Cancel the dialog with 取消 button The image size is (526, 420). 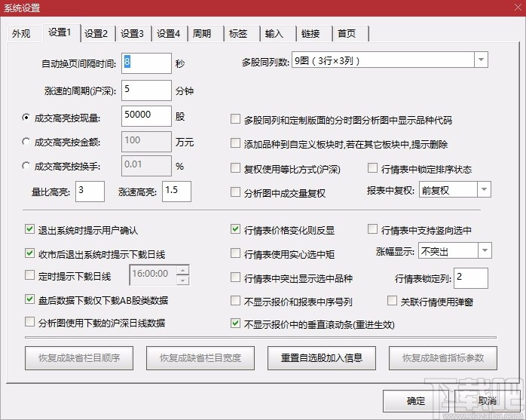[488, 401]
